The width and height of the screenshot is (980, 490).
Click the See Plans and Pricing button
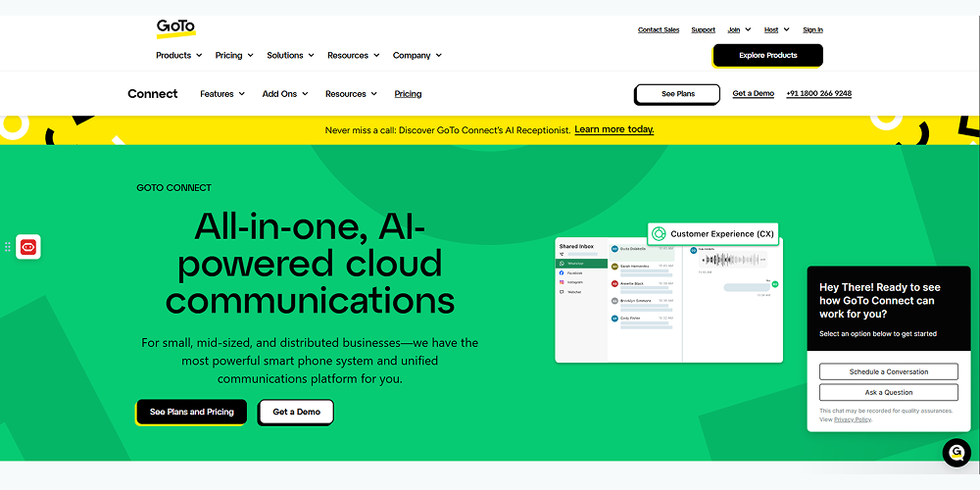coord(191,412)
